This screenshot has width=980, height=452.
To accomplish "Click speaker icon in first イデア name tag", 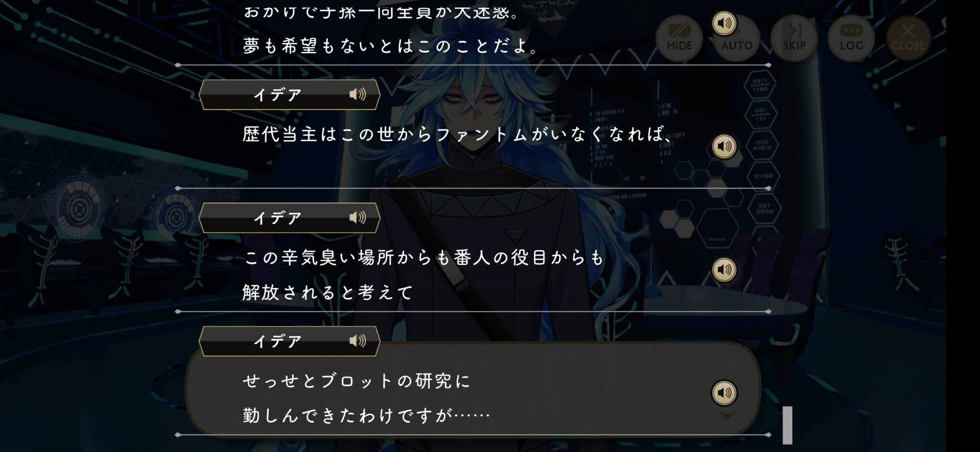I will tap(358, 94).
